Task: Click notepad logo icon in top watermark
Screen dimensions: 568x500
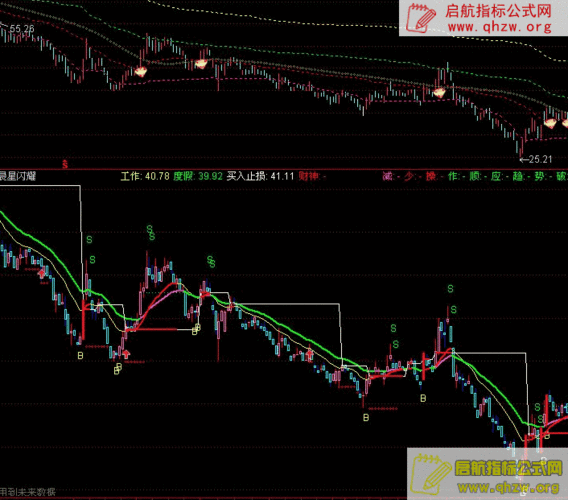Action: (420, 18)
